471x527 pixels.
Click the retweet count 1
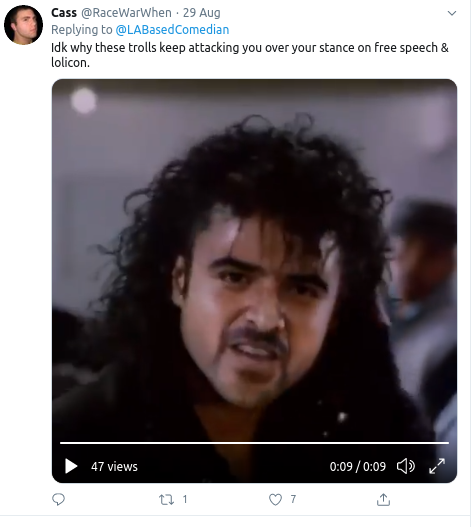[185, 499]
